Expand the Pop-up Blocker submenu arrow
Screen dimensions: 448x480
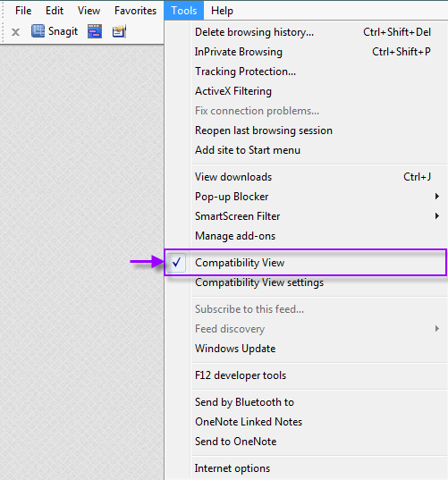tap(437, 197)
